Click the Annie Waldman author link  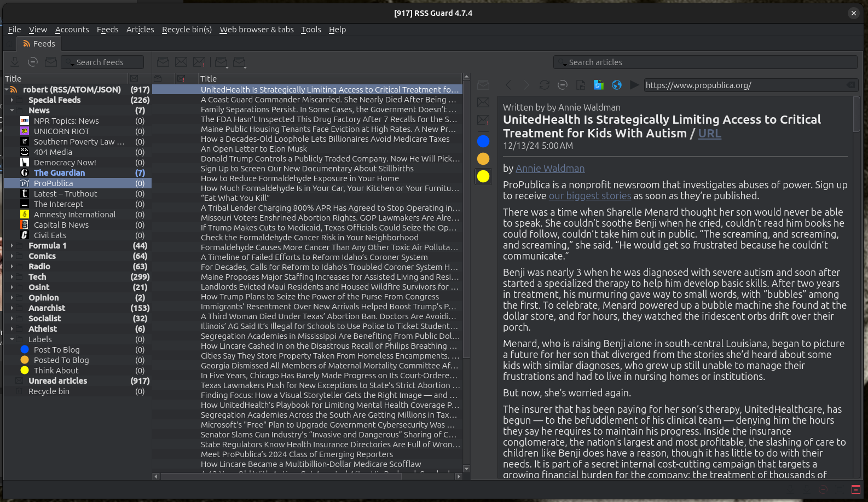pos(550,169)
